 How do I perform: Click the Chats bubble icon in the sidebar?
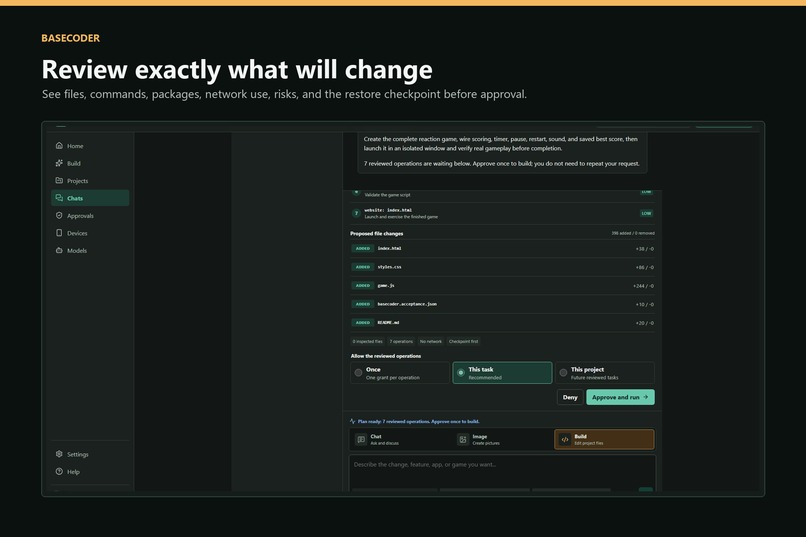tap(59, 198)
